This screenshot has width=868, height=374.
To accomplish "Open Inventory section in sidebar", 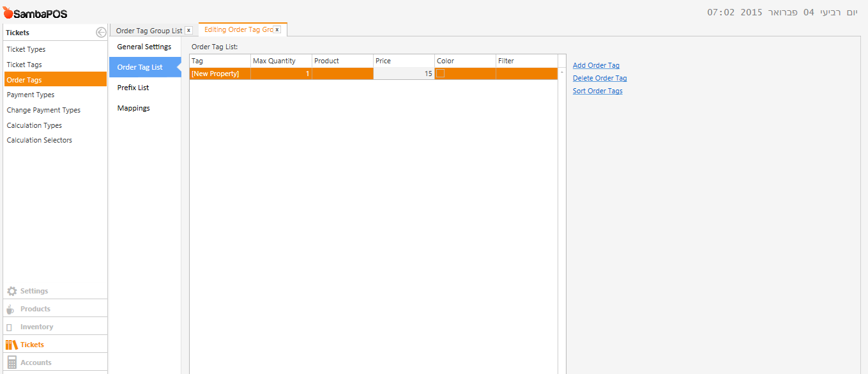I will (36, 327).
